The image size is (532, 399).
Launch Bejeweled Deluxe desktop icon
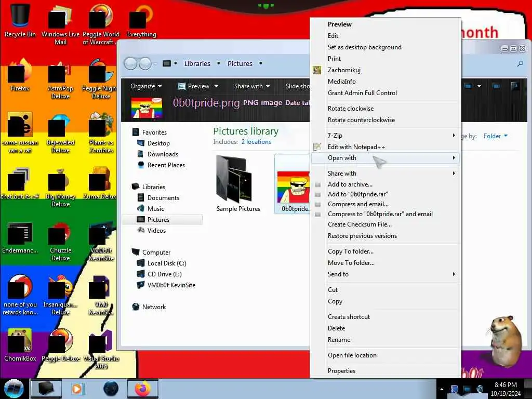(x=60, y=133)
